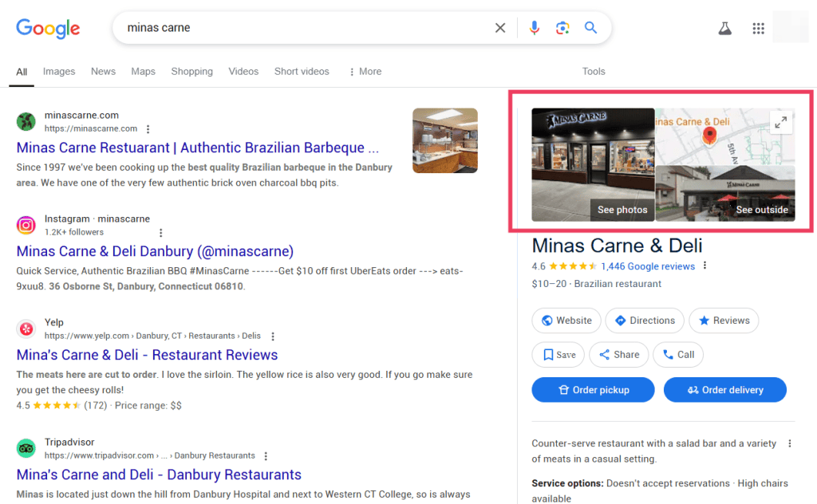The width and height of the screenshot is (817, 504).
Task: Click the Yelp breadcrumb URL text
Action: (152, 336)
